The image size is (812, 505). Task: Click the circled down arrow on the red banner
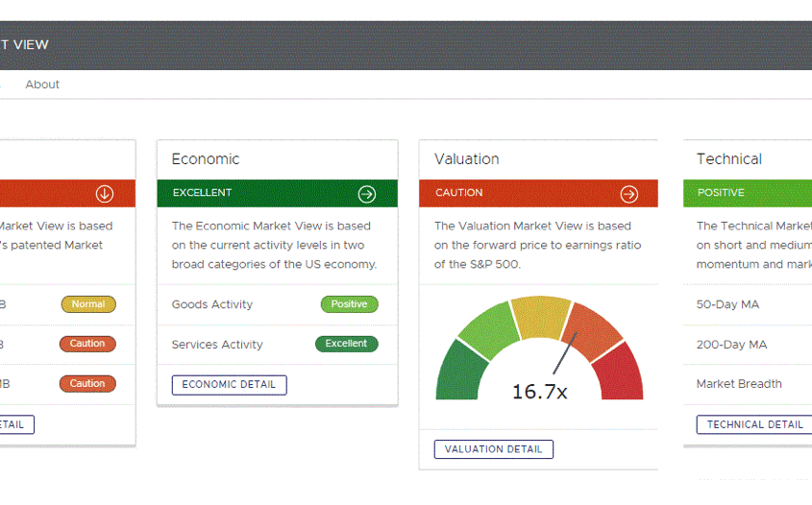(105, 194)
